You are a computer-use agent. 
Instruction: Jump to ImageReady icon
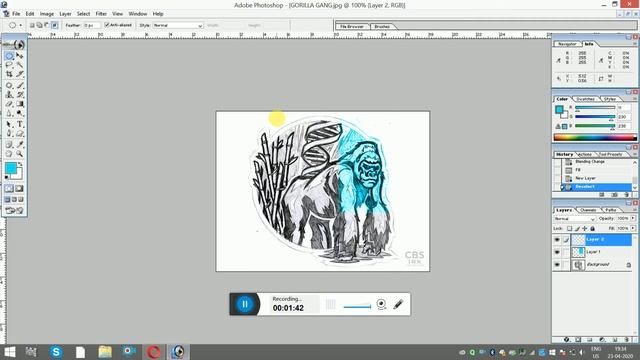tap(14, 210)
